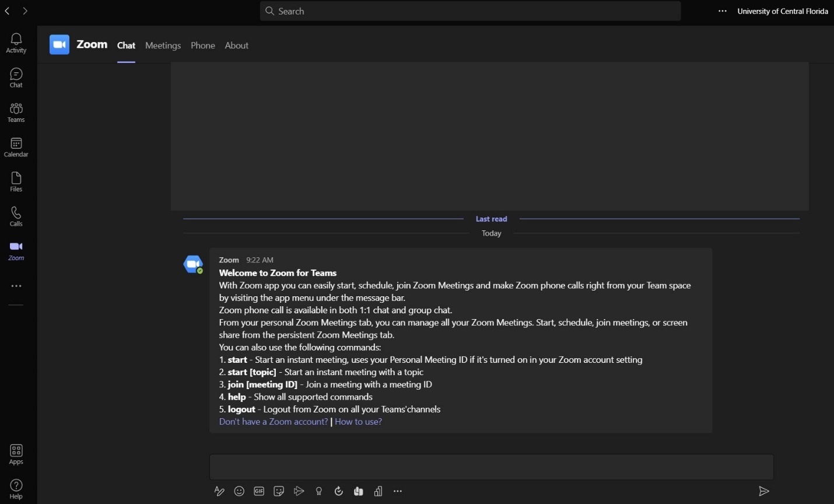The height and width of the screenshot is (504, 834).
Task: Switch to the Chat tab
Action: 126,45
